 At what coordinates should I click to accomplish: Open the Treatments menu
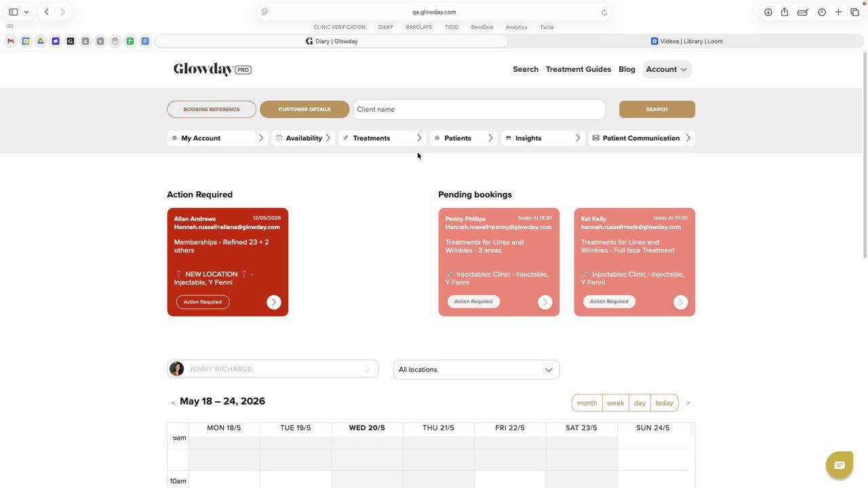click(x=382, y=138)
